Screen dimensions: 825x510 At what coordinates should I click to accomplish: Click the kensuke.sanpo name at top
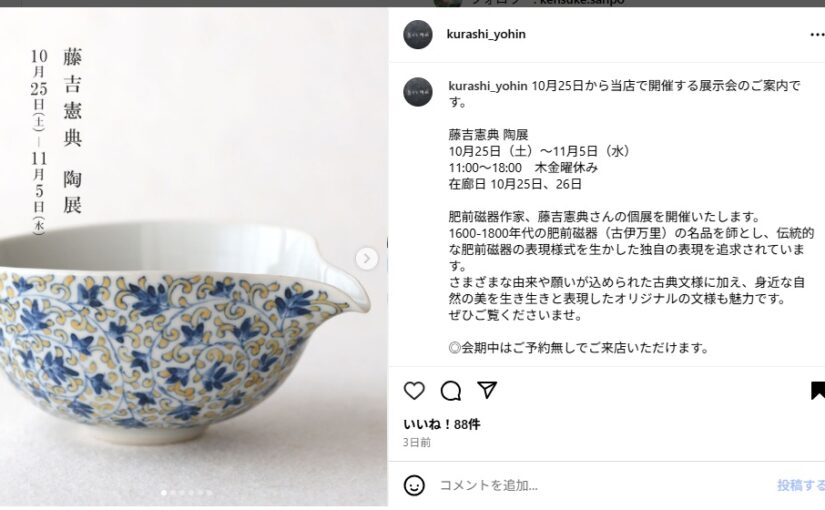(582, 2)
